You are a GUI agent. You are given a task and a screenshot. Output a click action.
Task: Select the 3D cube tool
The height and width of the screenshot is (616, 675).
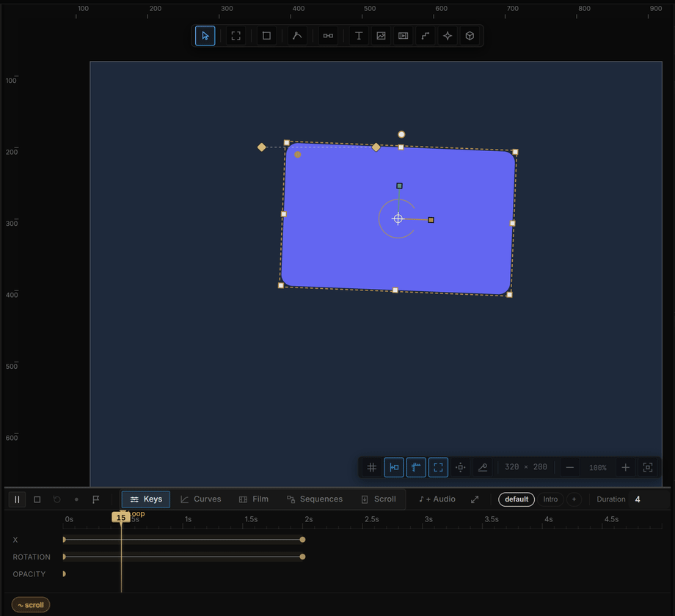pos(470,36)
